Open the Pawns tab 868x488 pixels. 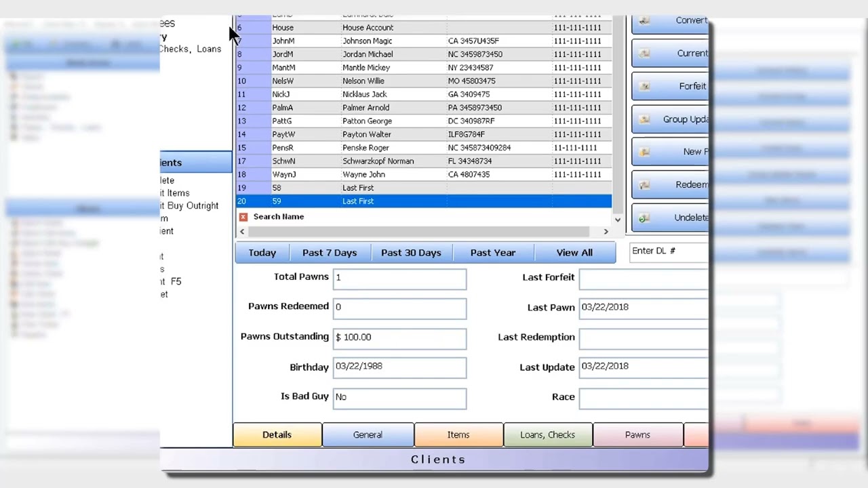[x=637, y=435]
